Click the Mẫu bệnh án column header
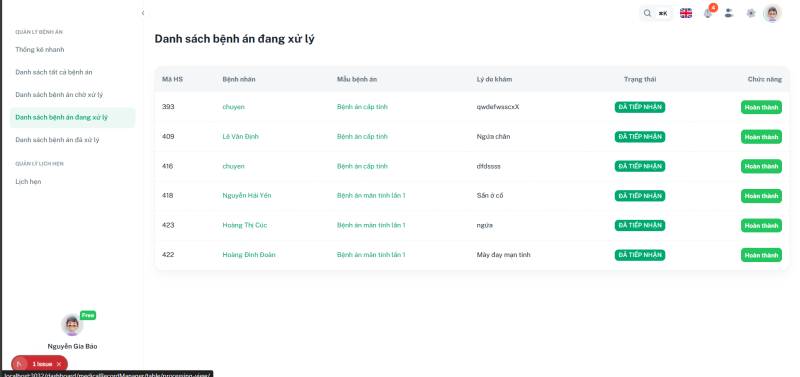Screen dimensions: 800x377 coord(357,79)
